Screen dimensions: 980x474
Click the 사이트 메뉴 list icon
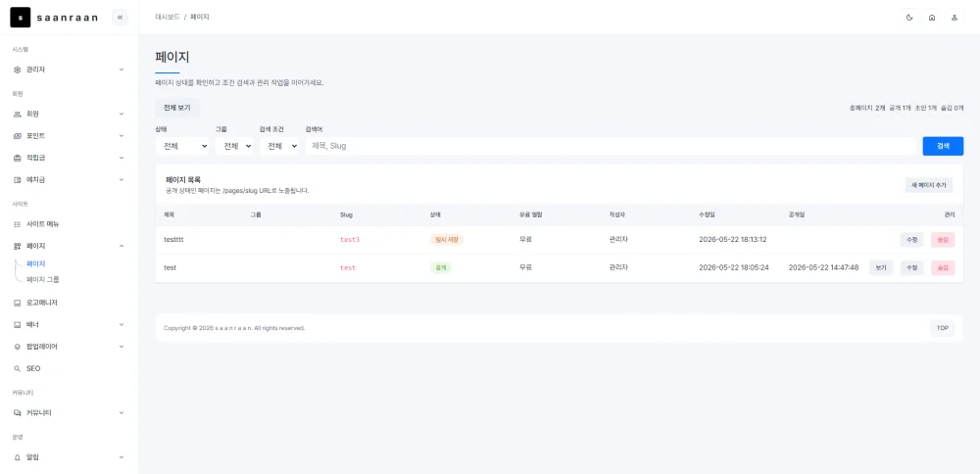click(18, 224)
